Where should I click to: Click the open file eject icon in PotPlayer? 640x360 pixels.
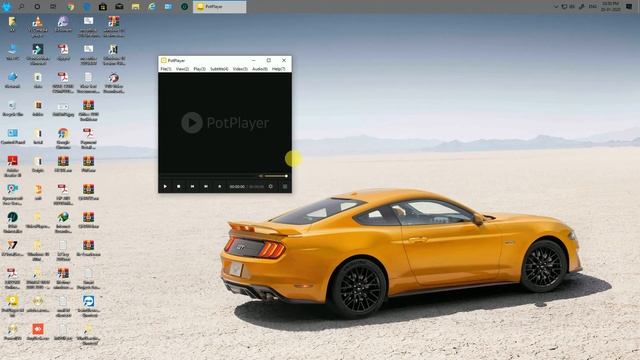click(220, 187)
